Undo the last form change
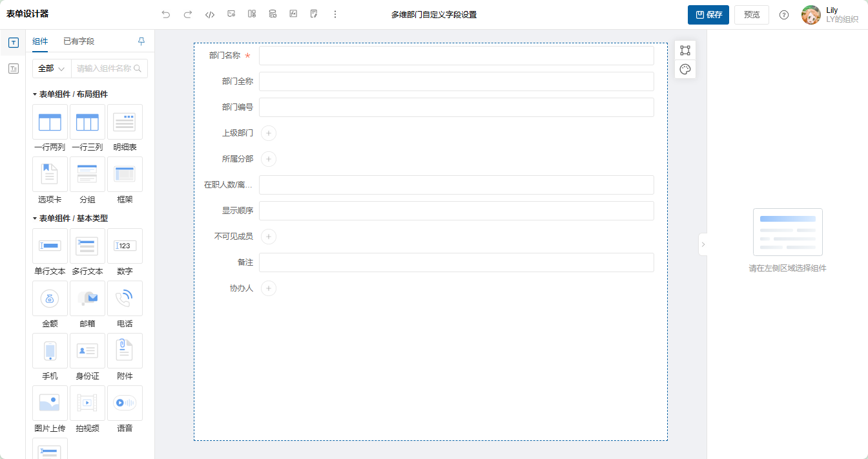Image resolution: width=868 pixels, height=459 pixels. click(x=166, y=14)
